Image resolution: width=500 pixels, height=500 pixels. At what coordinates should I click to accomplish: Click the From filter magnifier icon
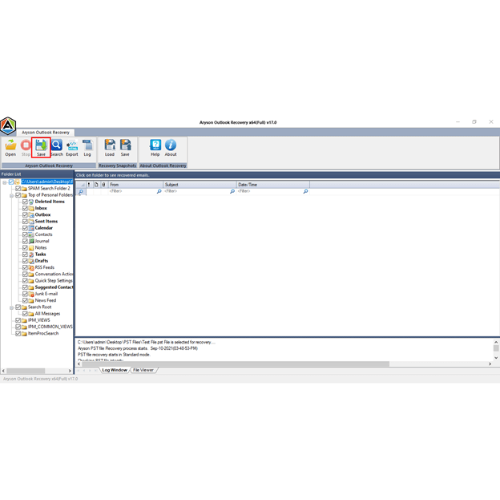pyautogui.click(x=159, y=191)
